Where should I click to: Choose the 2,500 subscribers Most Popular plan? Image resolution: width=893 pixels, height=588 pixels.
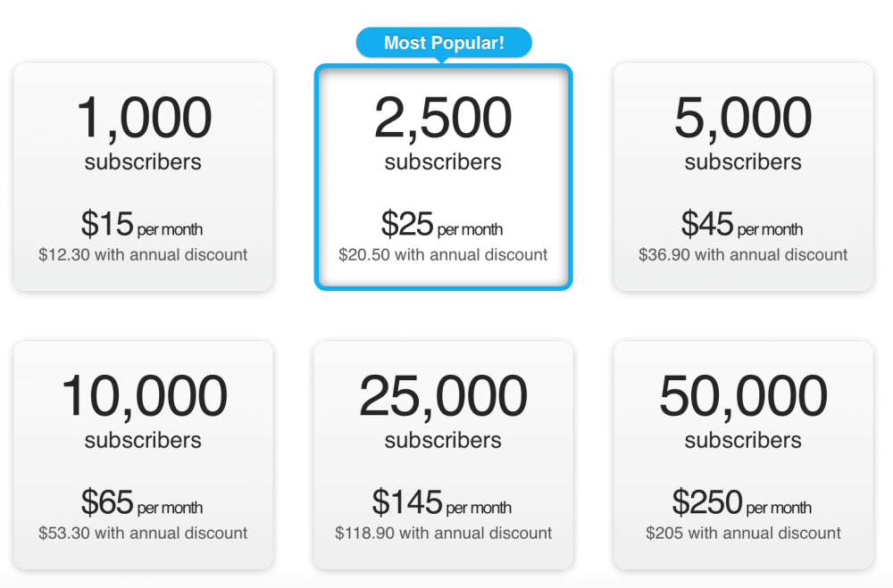tap(443, 177)
